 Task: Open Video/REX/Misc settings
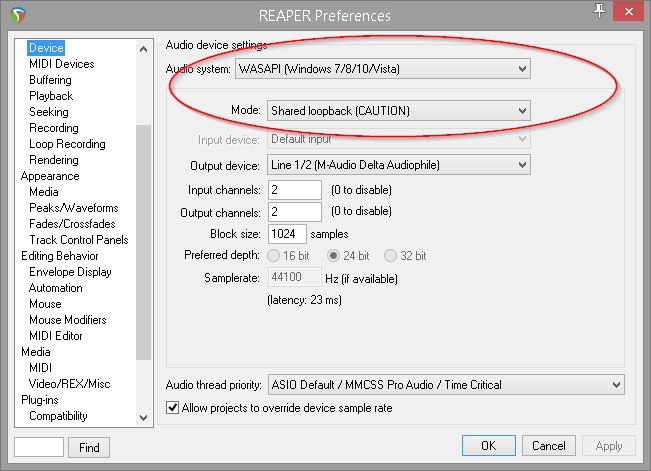click(x=69, y=384)
